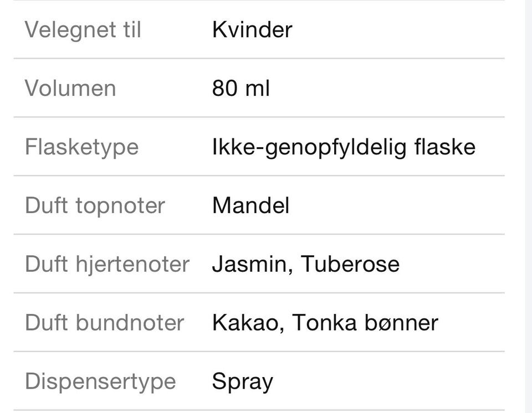Image resolution: width=532 pixels, height=413 pixels.
Task: Select the 'Spray' dispenser value
Action: click(242, 381)
